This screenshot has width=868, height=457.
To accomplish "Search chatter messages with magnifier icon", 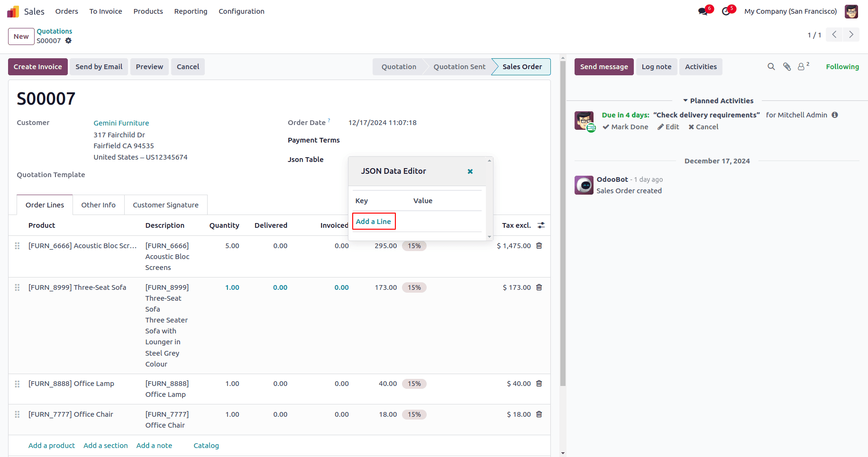I will (x=771, y=67).
